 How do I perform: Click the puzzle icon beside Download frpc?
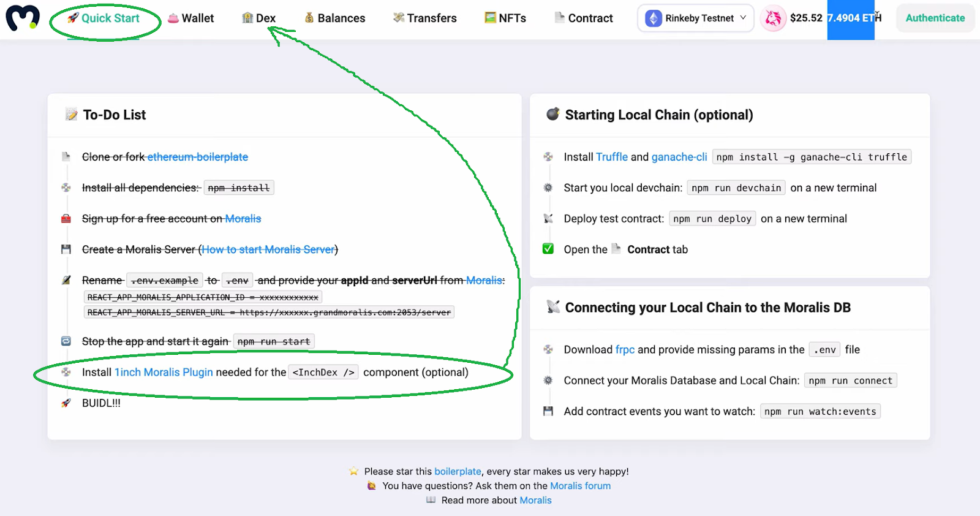(x=548, y=349)
